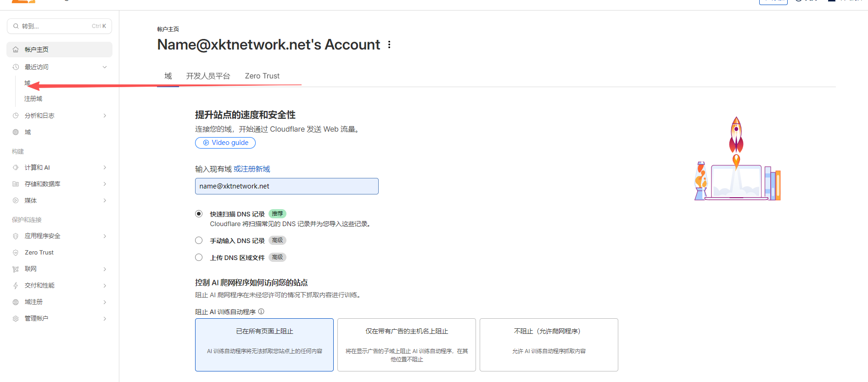Expand the 存储和数据库 menu chevron

[105, 184]
